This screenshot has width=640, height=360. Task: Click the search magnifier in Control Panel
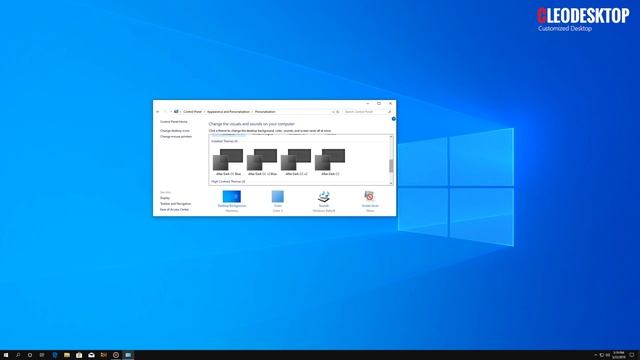pos(389,111)
